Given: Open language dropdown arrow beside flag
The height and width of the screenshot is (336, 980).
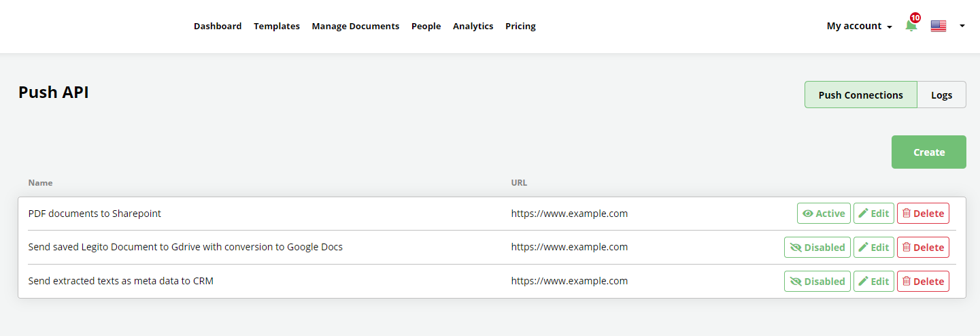Looking at the screenshot, I should tap(962, 26).
